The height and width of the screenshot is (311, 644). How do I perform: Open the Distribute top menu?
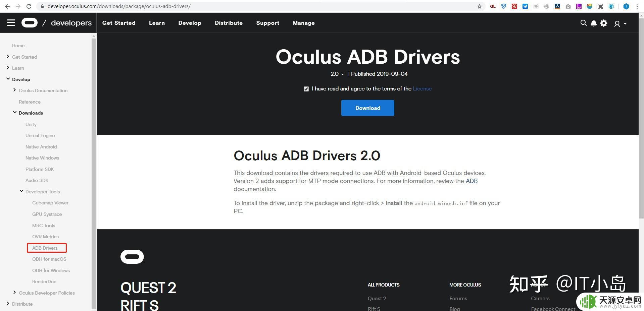coord(229,23)
